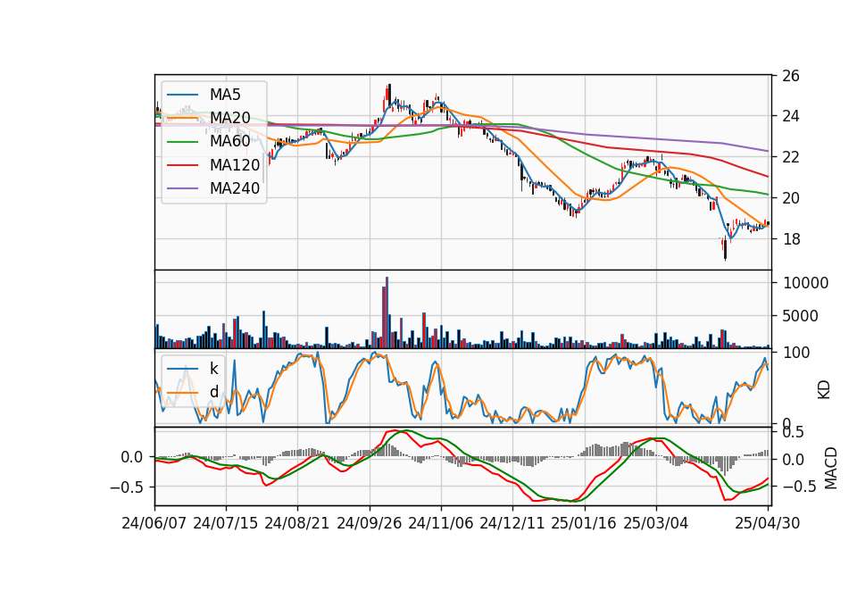Image resolution: width=857 pixels, height=616 pixels.
Task: Click the lowest candlestick near price 17
Action: 725,249
